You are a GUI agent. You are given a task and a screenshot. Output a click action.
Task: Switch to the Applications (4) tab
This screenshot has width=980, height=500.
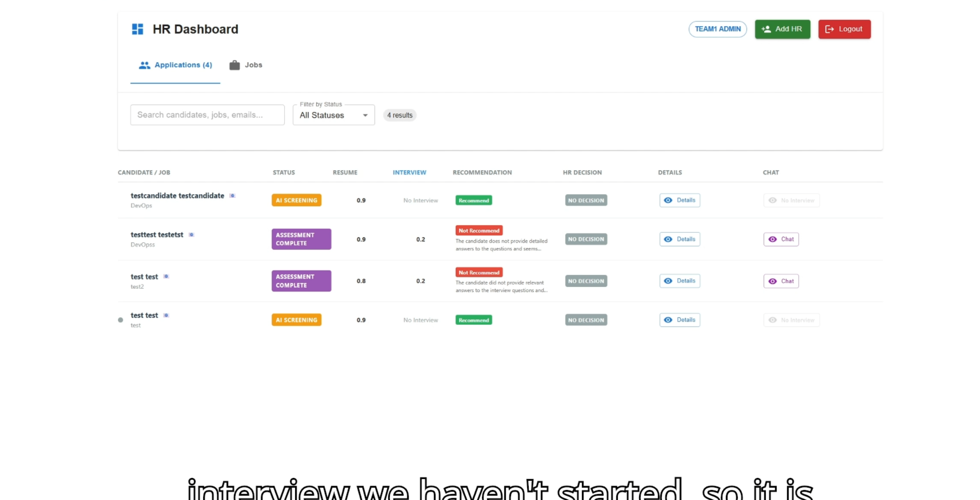184,65
